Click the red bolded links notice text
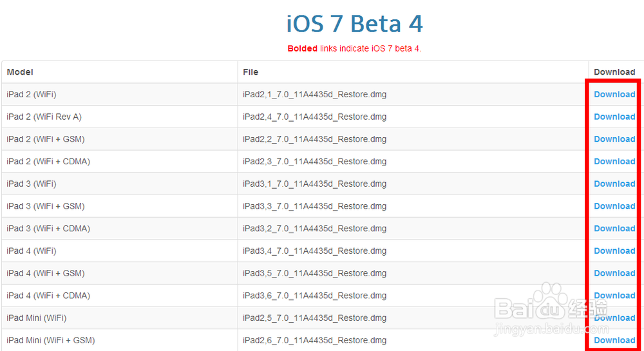 [x=354, y=48]
